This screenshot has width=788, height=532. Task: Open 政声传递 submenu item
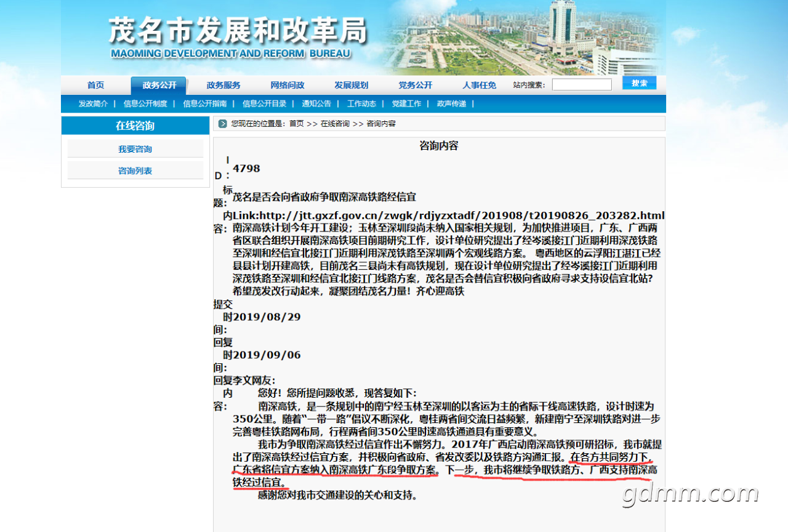pyautogui.click(x=451, y=104)
